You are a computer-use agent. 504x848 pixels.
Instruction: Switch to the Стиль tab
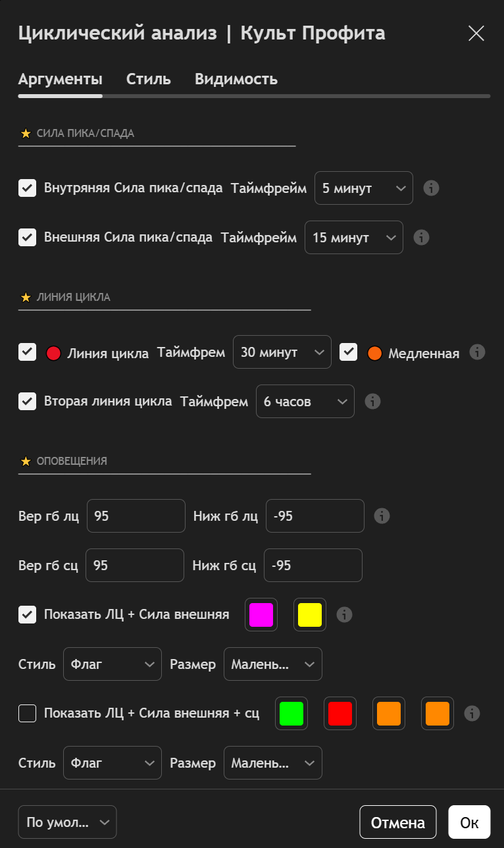coord(149,80)
